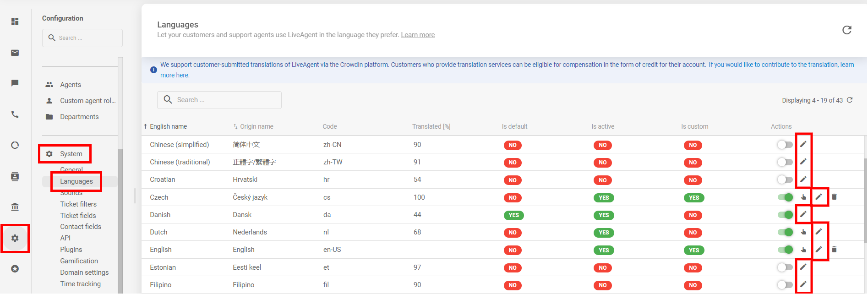Open the Calls phone icon in sidebar
The image size is (868, 294).
[x=15, y=114]
